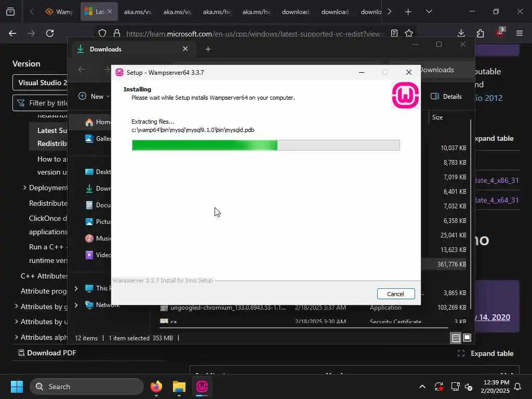The width and height of the screenshot is (532, 399).
Task: Open a new Firefox tab
Action: [408, 12]
